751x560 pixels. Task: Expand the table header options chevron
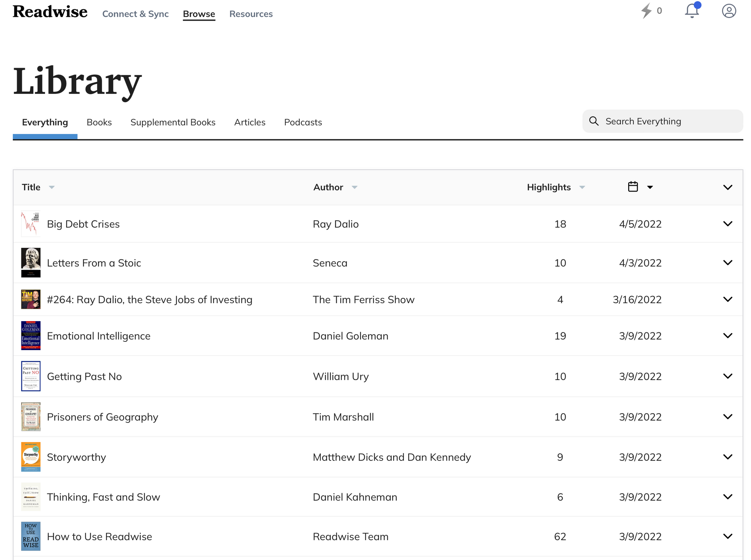tap(727, 187)
